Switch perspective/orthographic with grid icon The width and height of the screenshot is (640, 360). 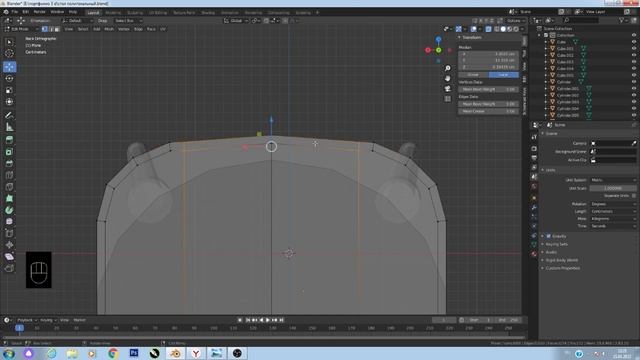448,99
